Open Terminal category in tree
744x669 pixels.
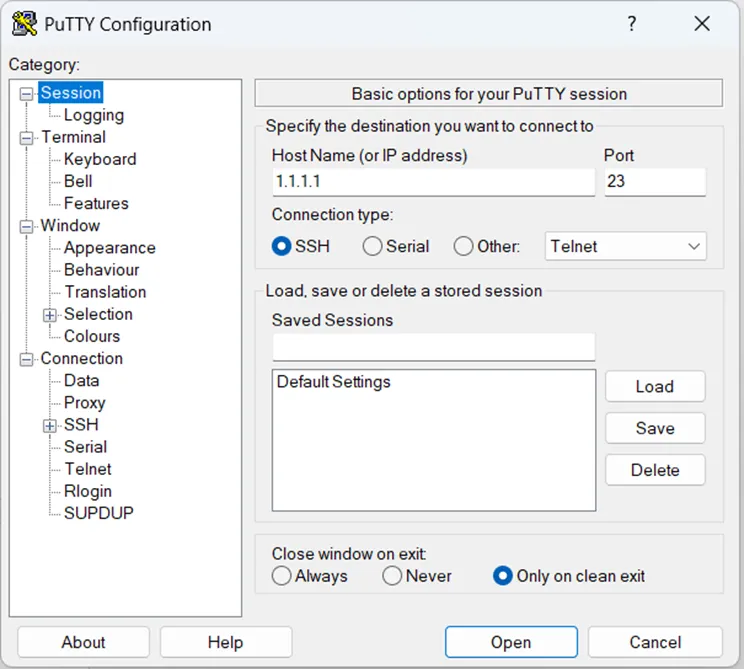click(74, 137)
